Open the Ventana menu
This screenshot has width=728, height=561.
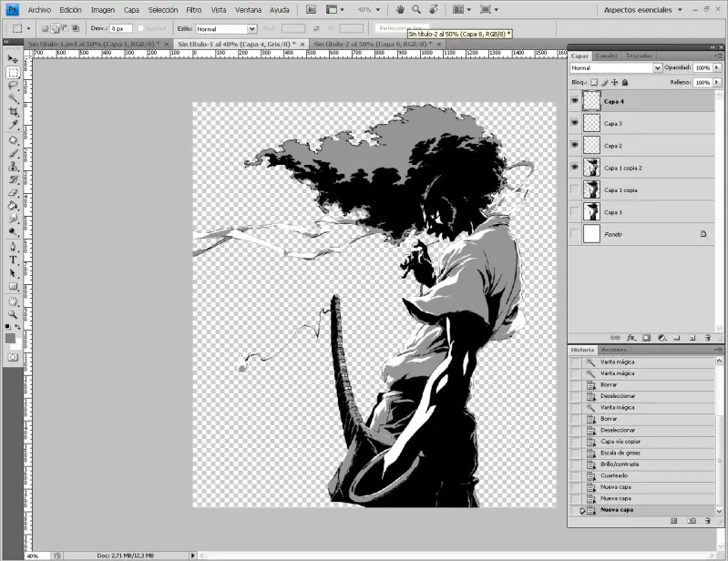[x=249, y=10]
